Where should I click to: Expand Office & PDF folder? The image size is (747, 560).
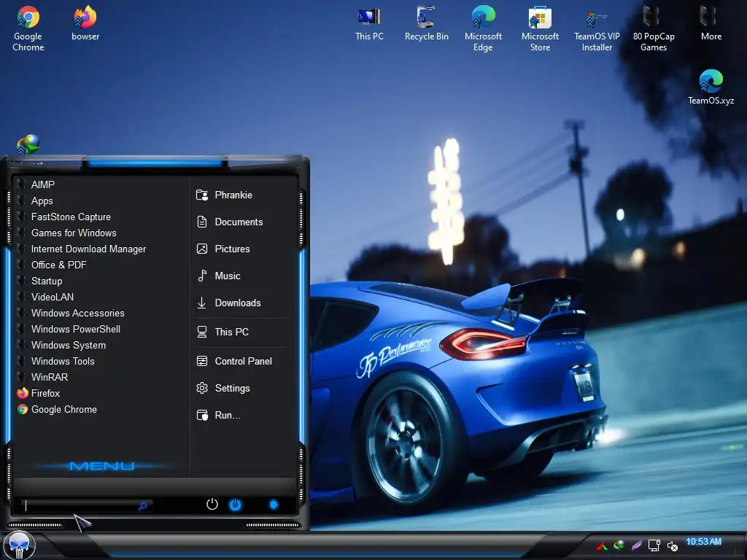point(100,265)
